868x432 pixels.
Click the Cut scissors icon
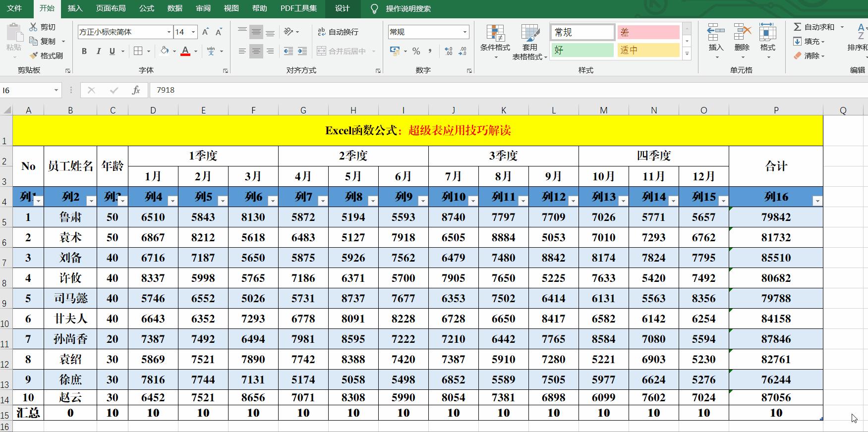[x=33, y=27]
